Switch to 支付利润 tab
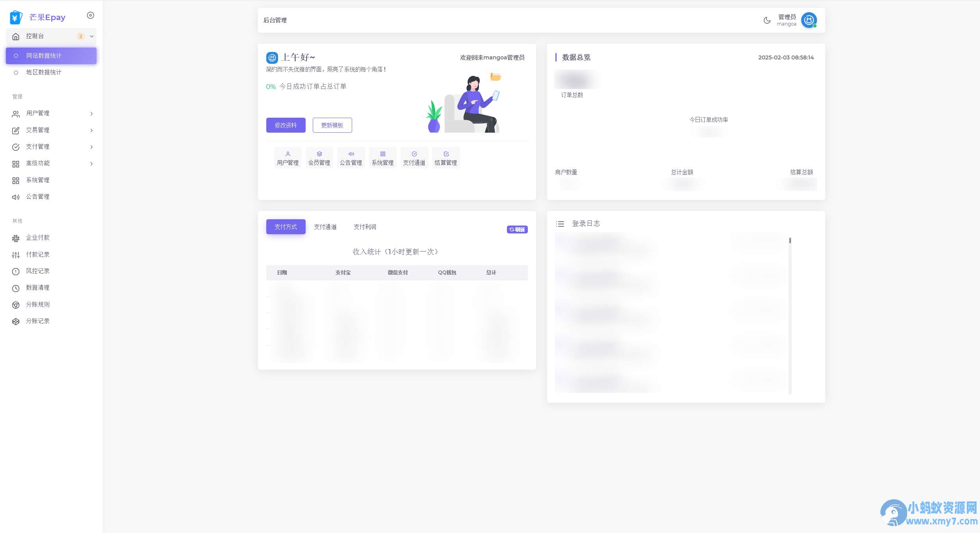 click(365, 227)
